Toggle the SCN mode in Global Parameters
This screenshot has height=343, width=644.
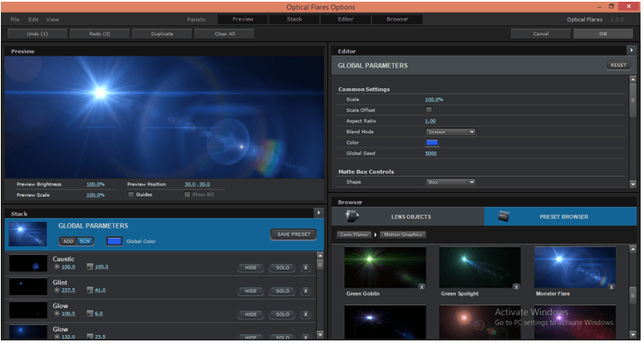86,241
